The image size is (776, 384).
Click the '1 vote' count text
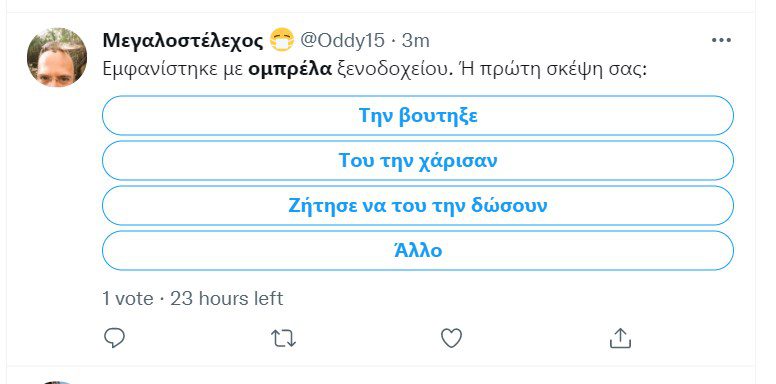click(128, 298)
